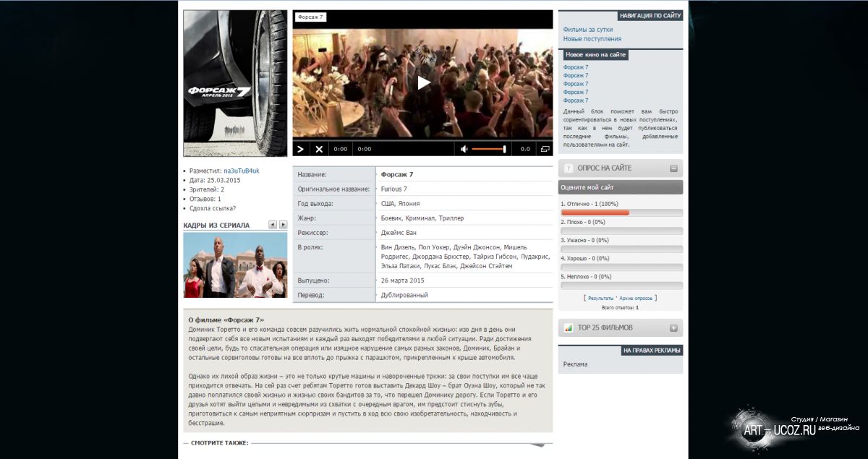Click the США, Япония cell
This screenshot has height=459, width=868.
(401, 203)
